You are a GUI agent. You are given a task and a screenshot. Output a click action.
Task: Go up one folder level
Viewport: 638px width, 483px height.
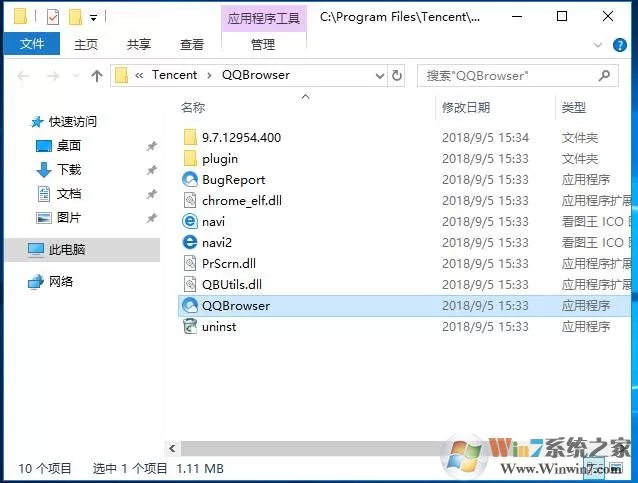pos(97,76)
